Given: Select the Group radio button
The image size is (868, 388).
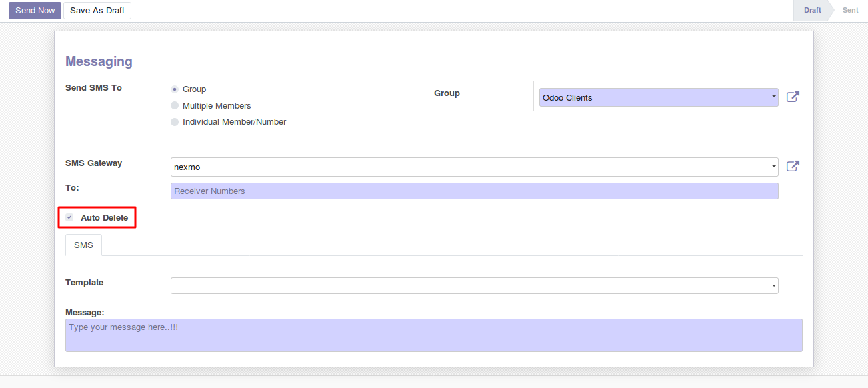Looking at the screenshot, I should point(175,89).
